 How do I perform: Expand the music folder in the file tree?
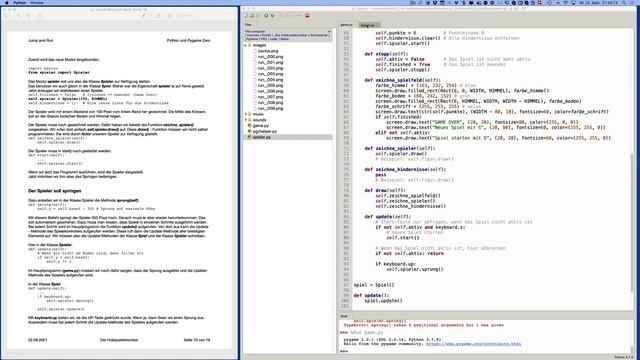(246, 114)
